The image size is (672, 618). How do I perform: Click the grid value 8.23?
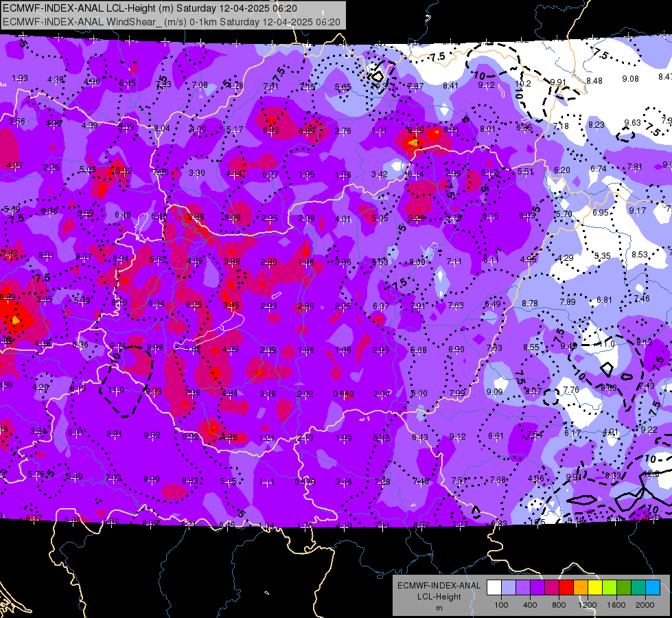pos(596,124)
